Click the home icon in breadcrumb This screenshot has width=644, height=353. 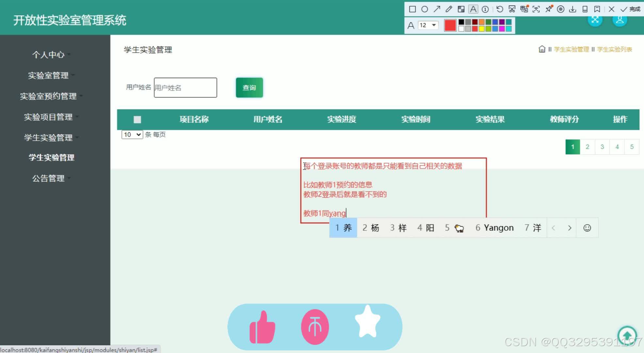[x=542, y=49]
